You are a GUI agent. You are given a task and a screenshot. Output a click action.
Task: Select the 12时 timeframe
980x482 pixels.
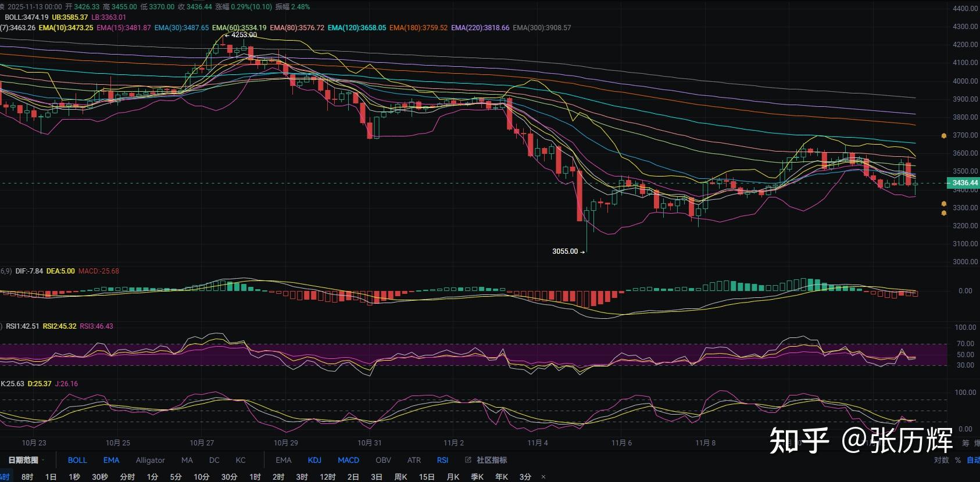[327, 477]
